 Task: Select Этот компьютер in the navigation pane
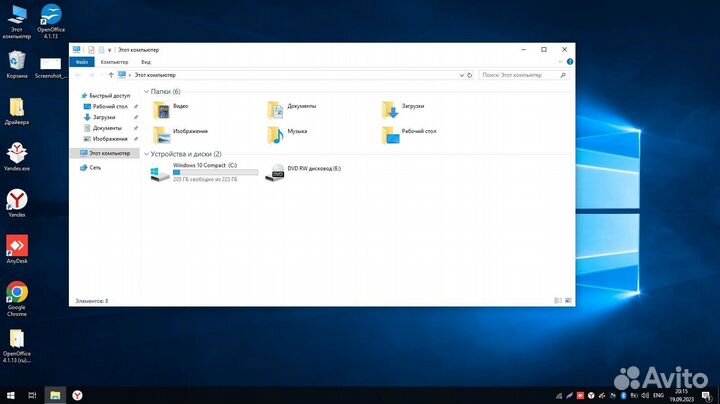105,153
